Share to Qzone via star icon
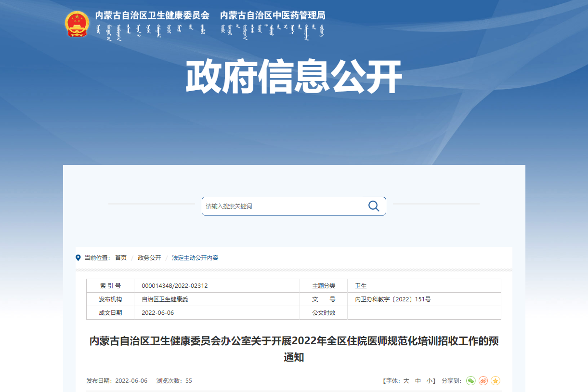The width and height of the screenshot is (588, 392). coord(496,381)
